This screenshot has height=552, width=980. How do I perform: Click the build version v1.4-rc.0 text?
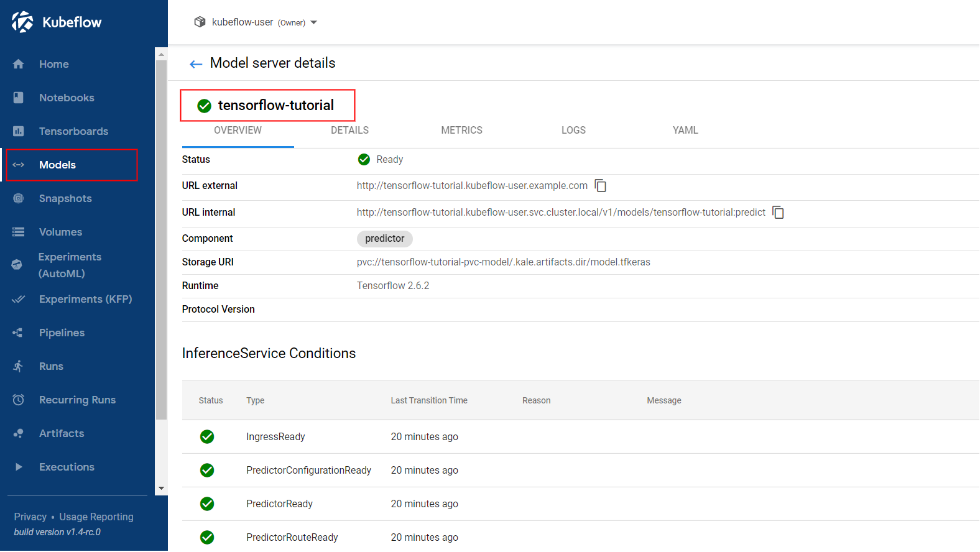pyautogui.click(x=57, y=532)
